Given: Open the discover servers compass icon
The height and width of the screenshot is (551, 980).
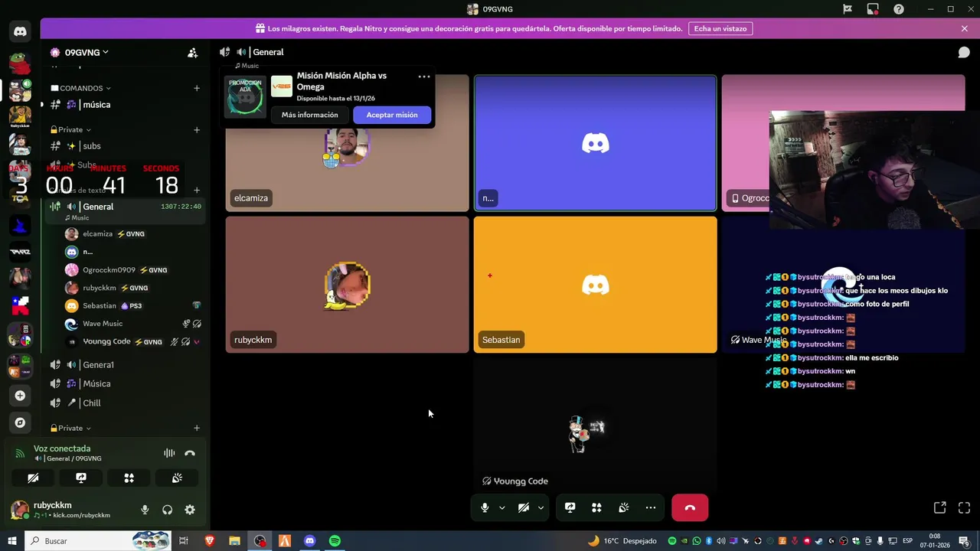Looking at the screenshot, I should 20,422.
